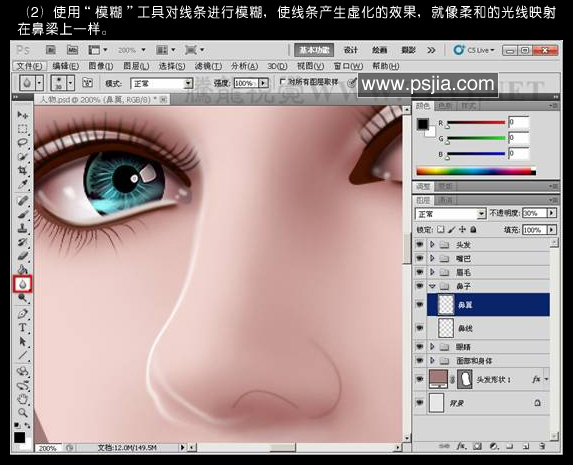Toggle visibility of the 鼻翼 layer
This screenshot has height=465, width=573.
coord(420,304)
